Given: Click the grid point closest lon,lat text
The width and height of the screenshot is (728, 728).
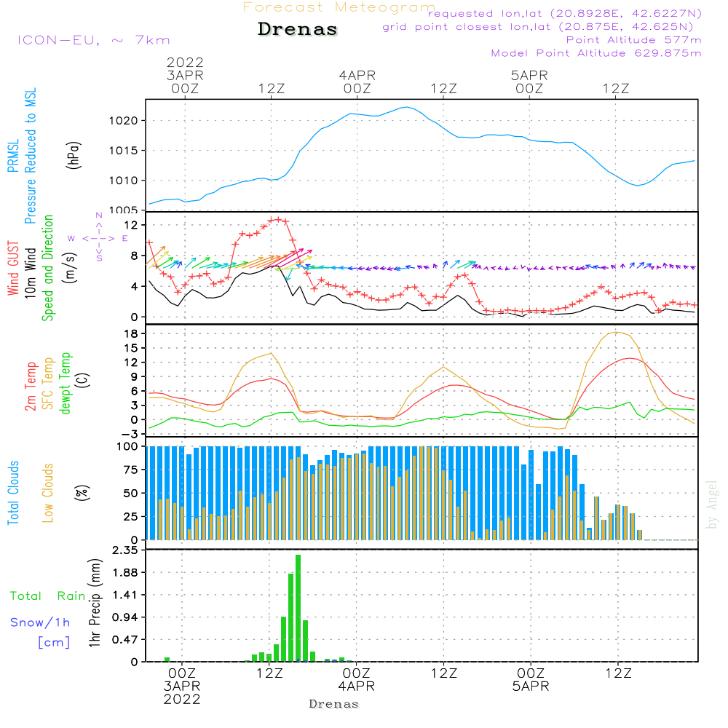Looking at the screenshot, I should (542, 27).
